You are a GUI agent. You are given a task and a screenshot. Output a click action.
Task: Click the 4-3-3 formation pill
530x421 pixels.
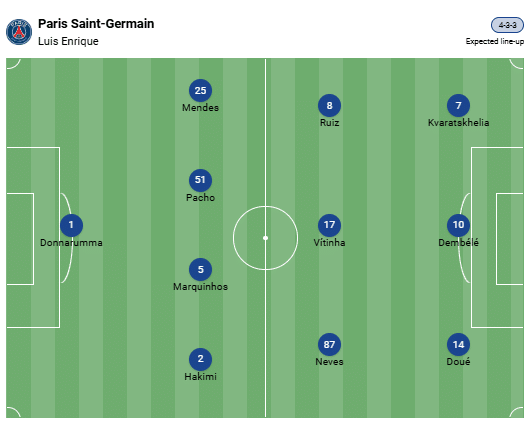(507, 25)
